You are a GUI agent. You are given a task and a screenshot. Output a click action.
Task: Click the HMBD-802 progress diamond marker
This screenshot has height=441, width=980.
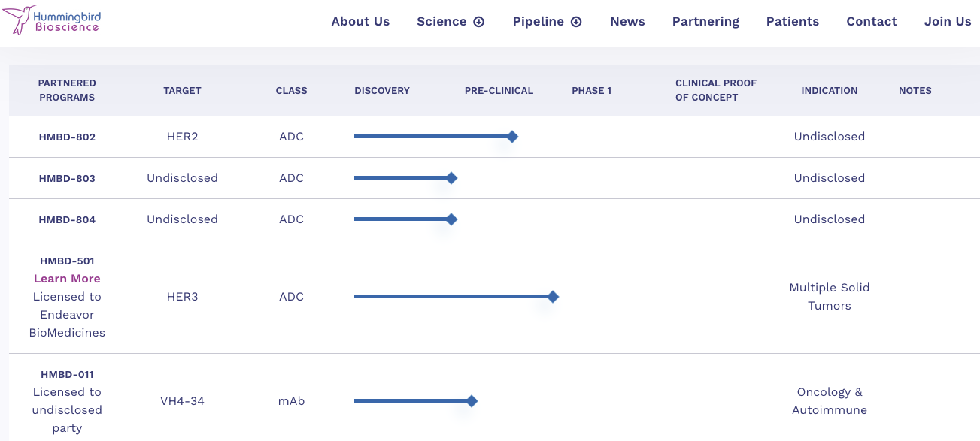coord(512,137)
